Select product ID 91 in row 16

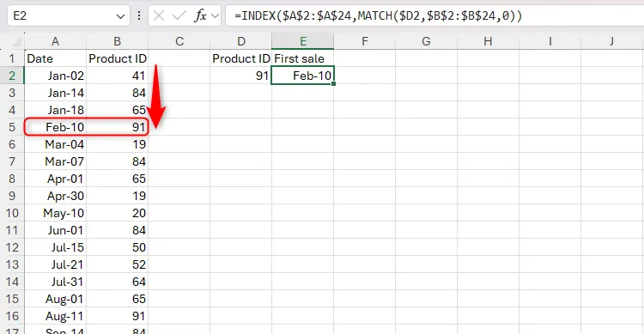tap(118, 316)
